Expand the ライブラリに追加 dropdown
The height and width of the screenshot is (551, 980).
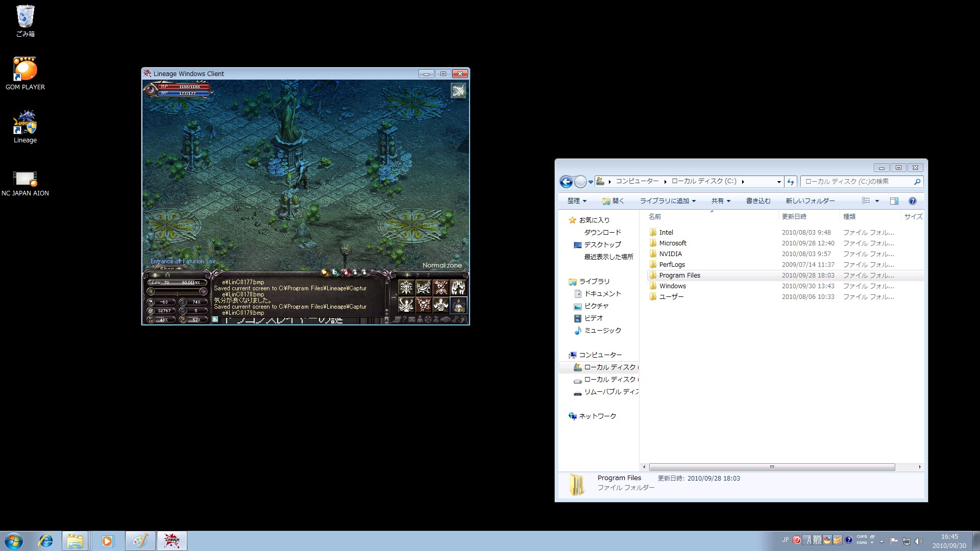668,201
